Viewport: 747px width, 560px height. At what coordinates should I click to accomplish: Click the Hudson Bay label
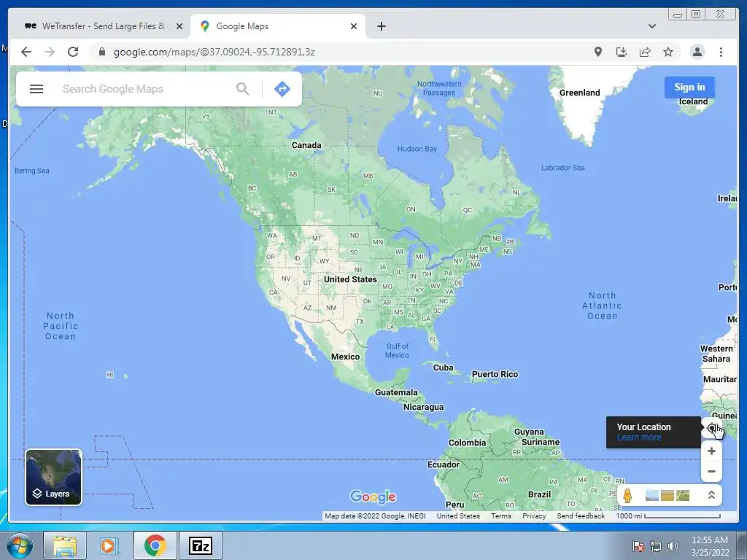[x=417, y=149]
